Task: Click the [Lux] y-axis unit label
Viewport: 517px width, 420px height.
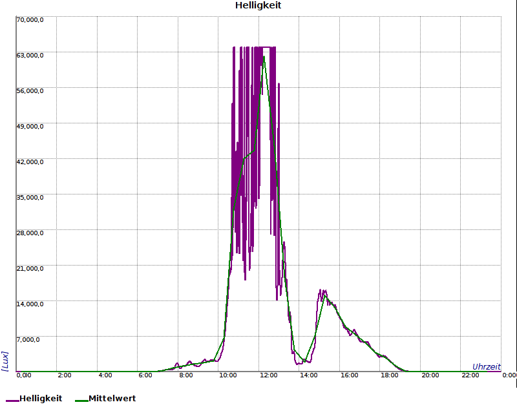Action: (x=5, y=361)
